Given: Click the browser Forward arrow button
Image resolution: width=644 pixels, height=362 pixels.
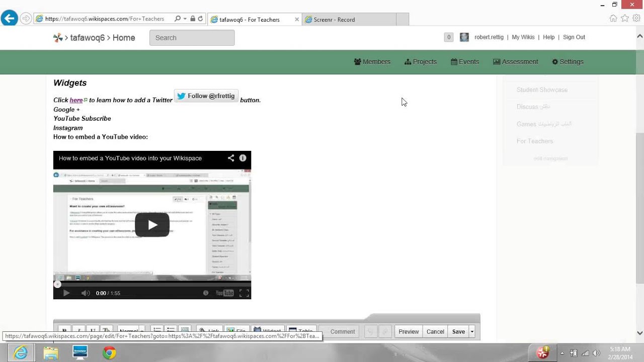Looking at the screenshot, I should 26,19.
